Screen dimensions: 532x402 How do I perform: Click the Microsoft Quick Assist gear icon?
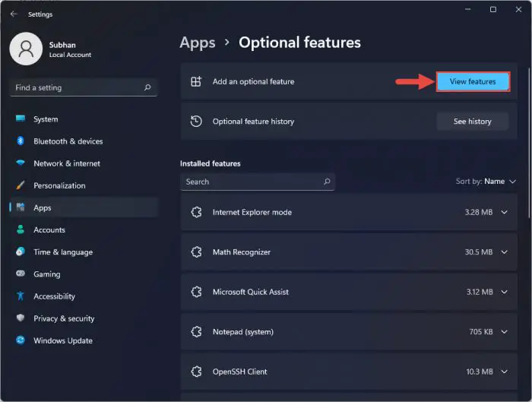pyautogui.click(x=196, y=292)
